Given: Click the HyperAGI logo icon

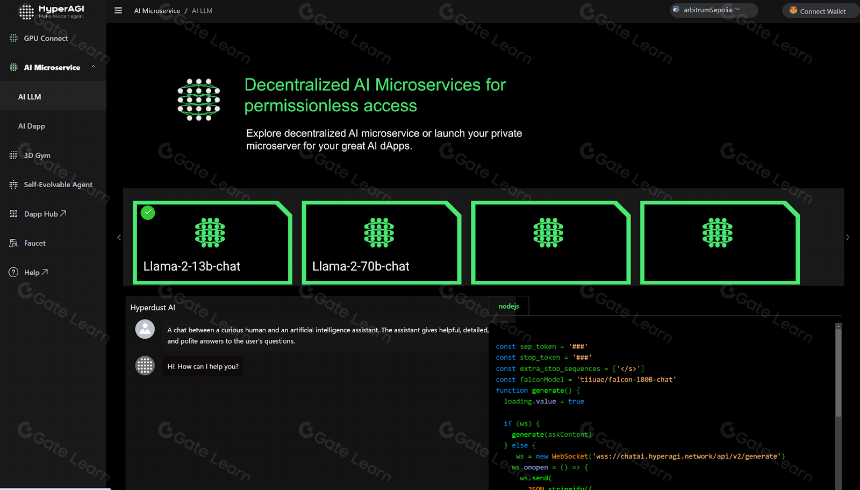Looking at the screenshot, I should point(26,12).
